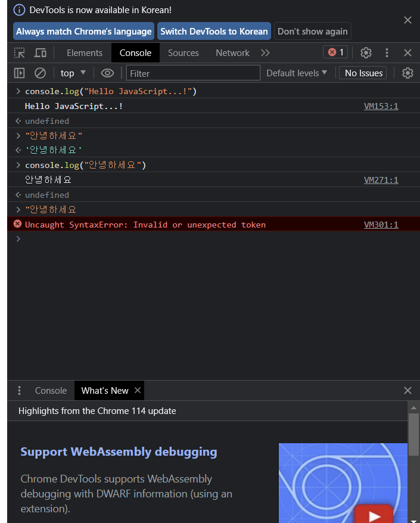This screenshot has height=523, width=420.
Task: Open the Default levels dropdown
Action: 296,73
